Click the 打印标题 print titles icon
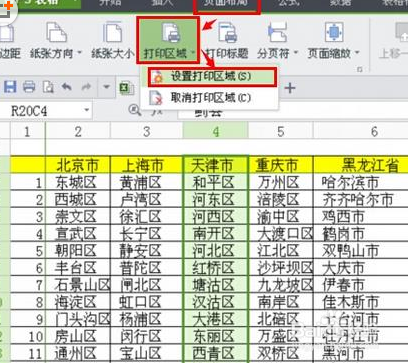The image size is (408, 363). (x=227, y=33)
